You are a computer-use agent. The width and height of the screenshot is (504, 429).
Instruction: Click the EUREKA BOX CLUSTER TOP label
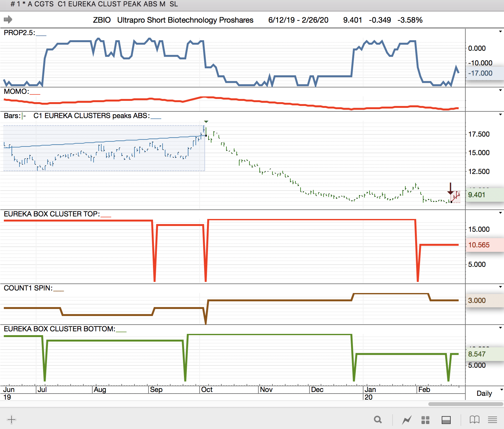(51, 214)
